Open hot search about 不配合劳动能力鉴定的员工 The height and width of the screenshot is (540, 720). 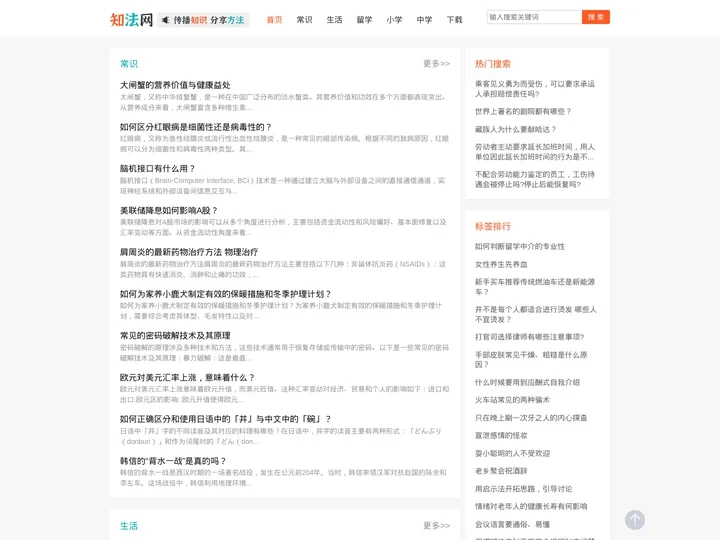[x=534, y=179]
